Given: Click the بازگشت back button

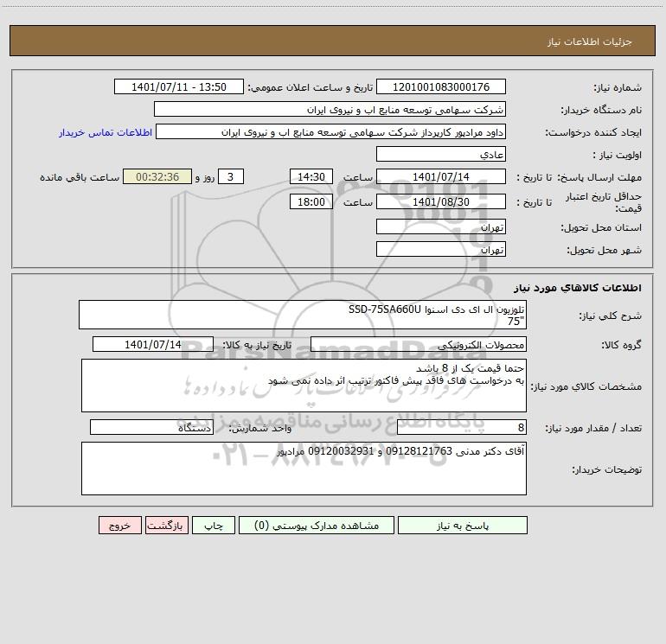Looking at the screenshot, I should (166, 526).
